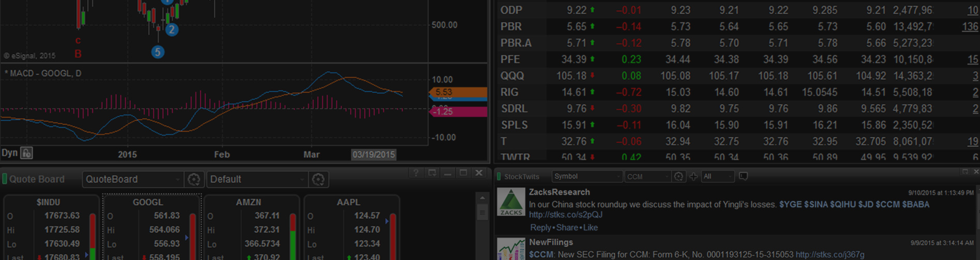Expand the QuoteBoard dropdown
Screen dimensions: 980x260
(x=133, y=179)
